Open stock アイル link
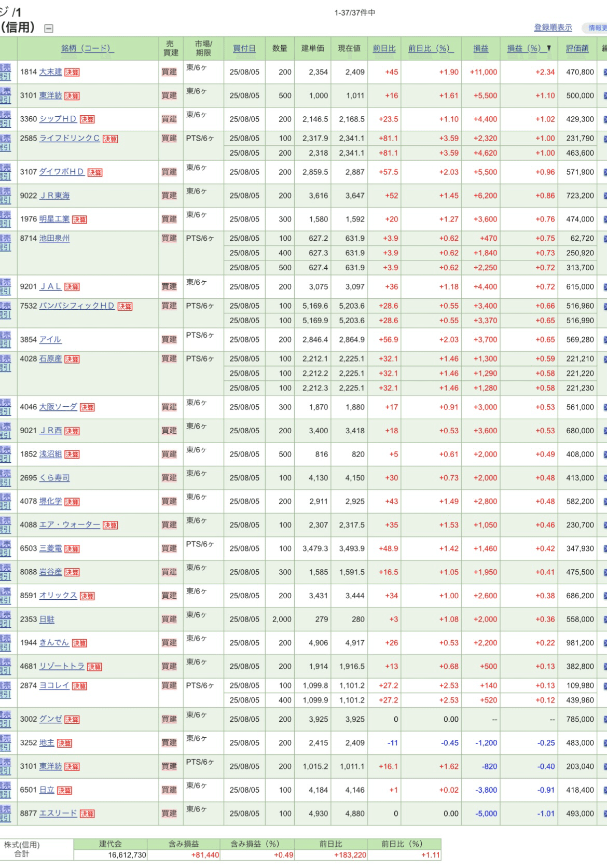The height and width of the screenshot is (868, 607). click(50, 339)
